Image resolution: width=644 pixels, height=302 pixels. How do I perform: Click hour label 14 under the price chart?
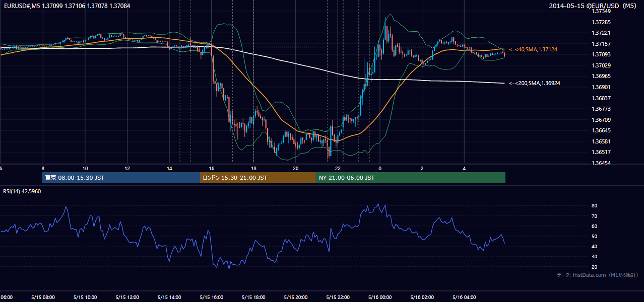pyautogui.click(x=169, y=168)
